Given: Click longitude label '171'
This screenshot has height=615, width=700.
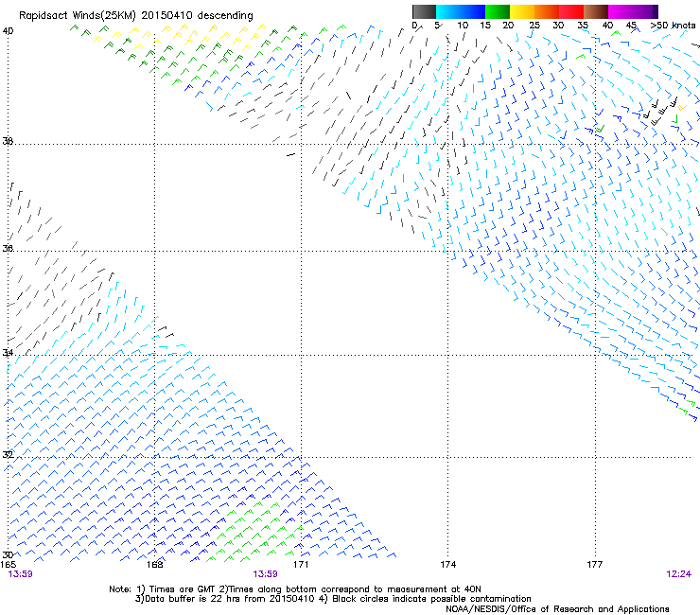Looking at the screenshot, I should 301,565.
